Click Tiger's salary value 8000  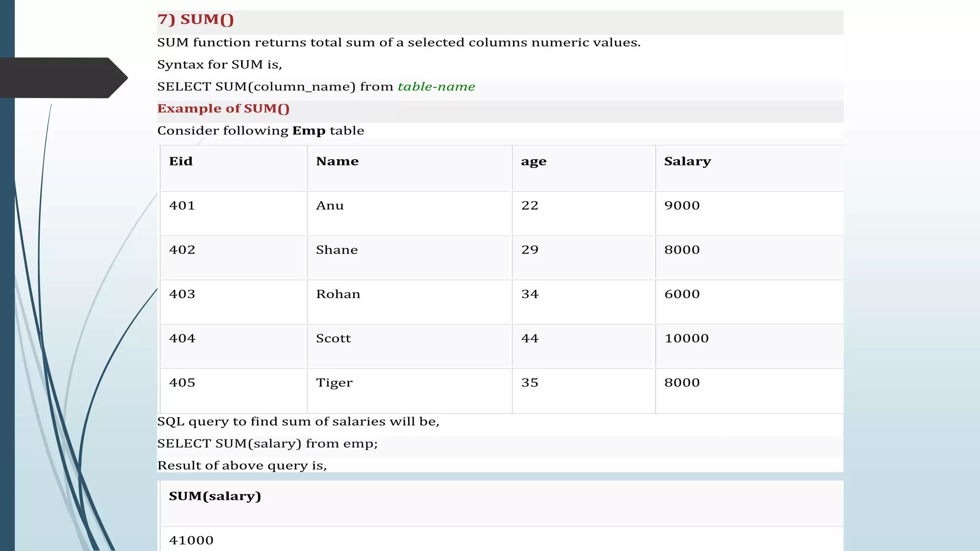[x=682, y=383]
